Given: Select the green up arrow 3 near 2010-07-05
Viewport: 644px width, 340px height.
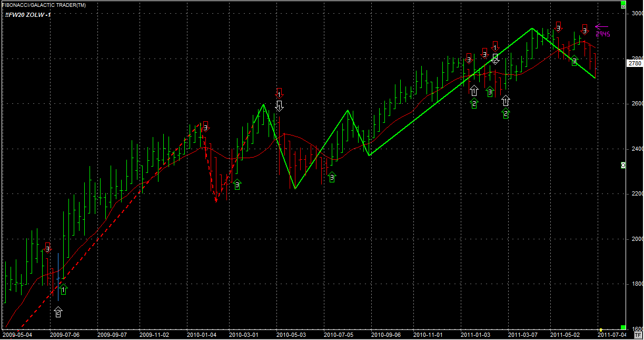Looking at the screenshot, I should (331, 177).
